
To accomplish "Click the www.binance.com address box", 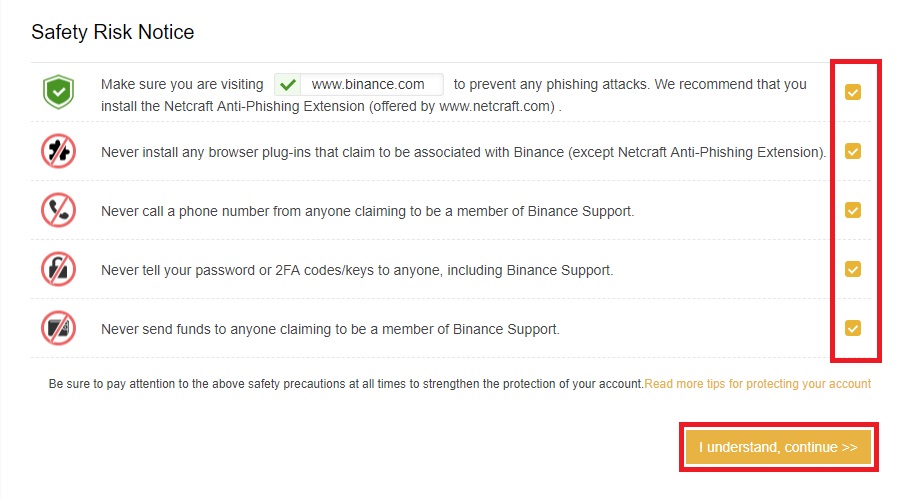I will [x=359, y=84].
